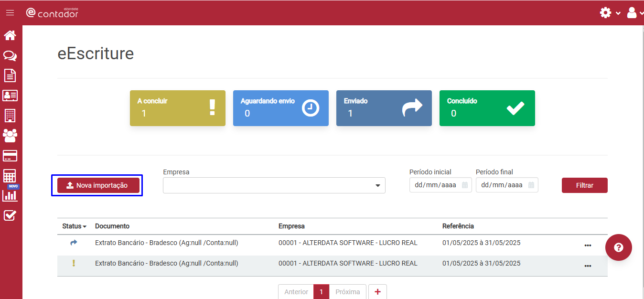Open the document sidebar icon
Viewport: 644px width, 299px height.
coord(10,75)
